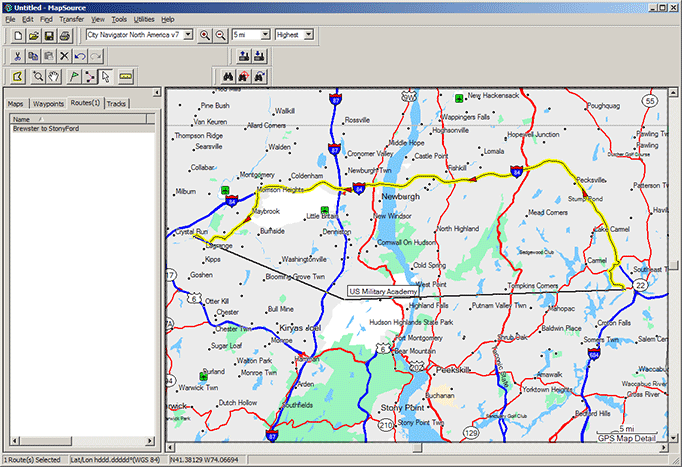Cut selection with scissors icon
The height and width of the screenshot is (467, 682).
click(x=17, y=56)
